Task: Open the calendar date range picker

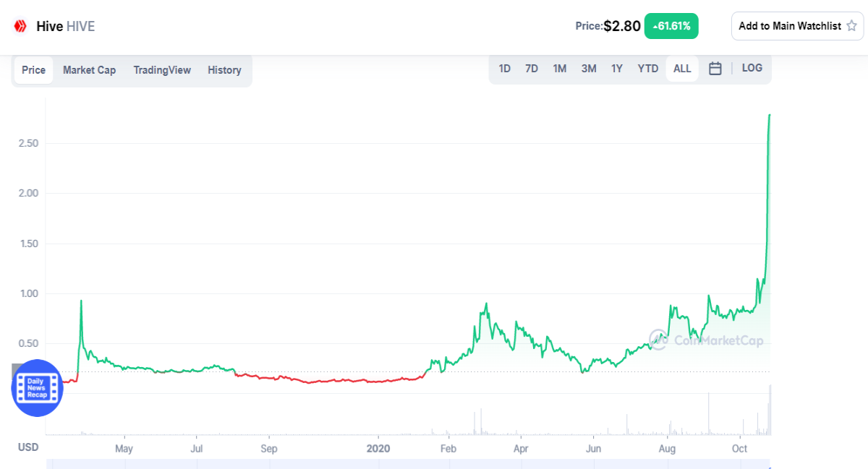Action: point(715,69)
